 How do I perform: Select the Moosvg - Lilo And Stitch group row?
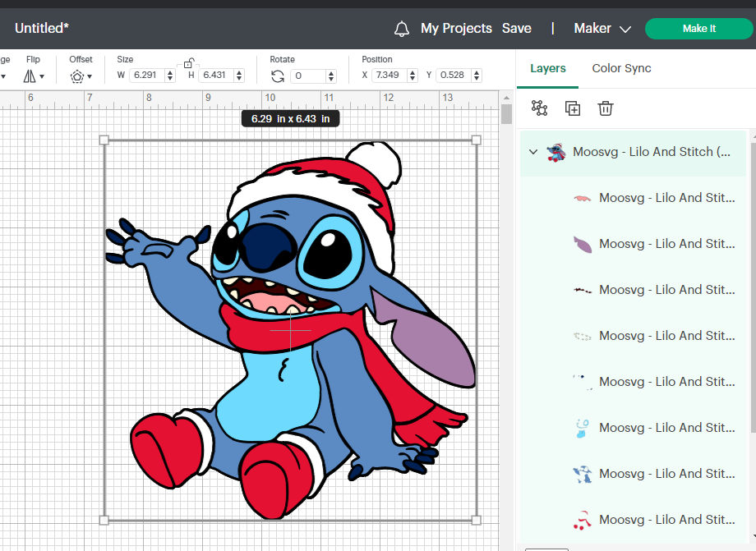(633, 152)
